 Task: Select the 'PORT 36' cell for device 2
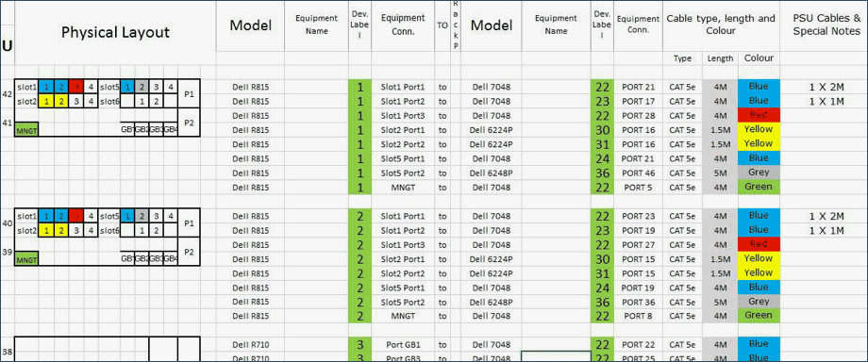638,302
